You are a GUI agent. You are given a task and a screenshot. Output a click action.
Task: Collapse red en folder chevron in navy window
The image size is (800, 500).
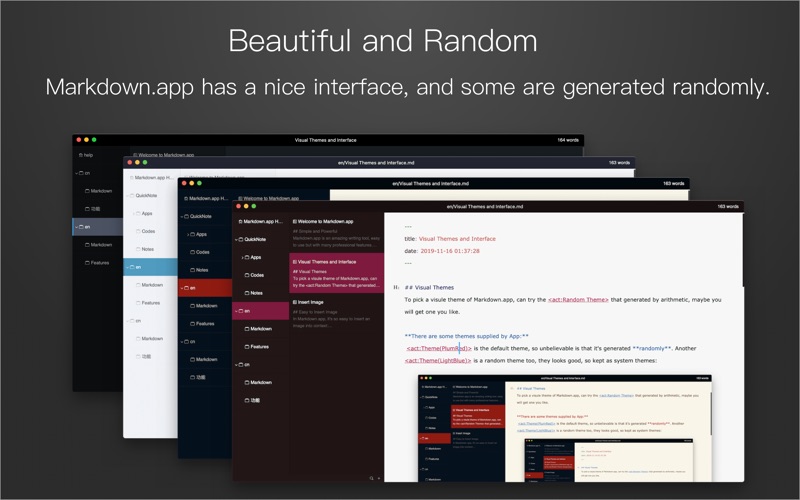[x=182, y=288]
